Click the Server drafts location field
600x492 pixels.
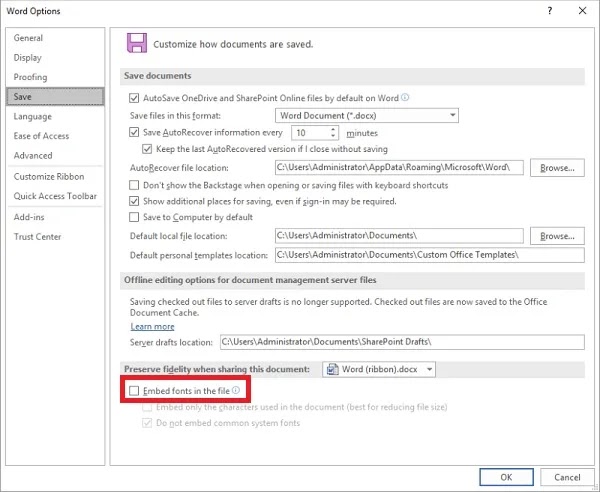[x=402, y=342]
